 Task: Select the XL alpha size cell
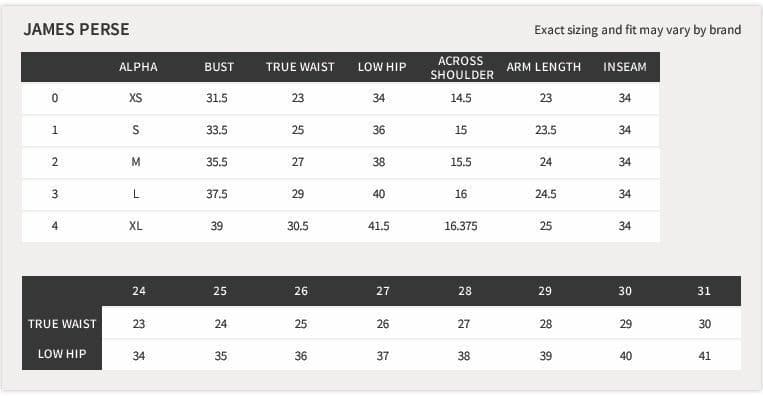point(136,226)
